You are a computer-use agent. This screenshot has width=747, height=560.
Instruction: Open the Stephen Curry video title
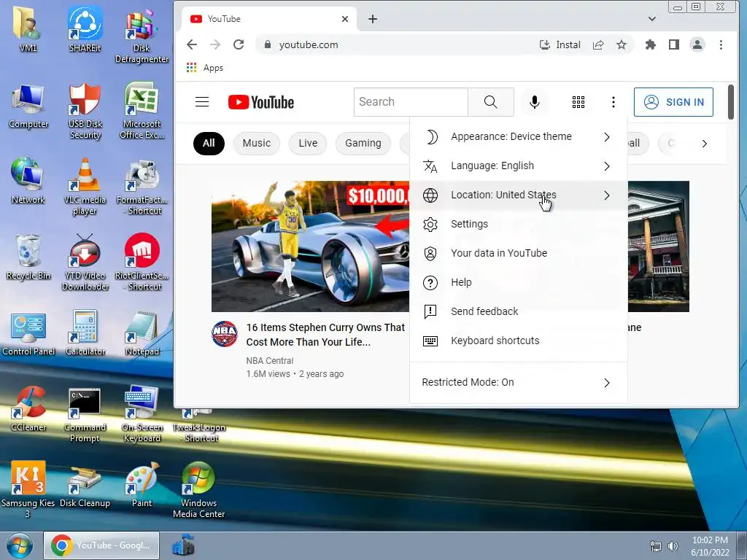[x=325, y=335]
